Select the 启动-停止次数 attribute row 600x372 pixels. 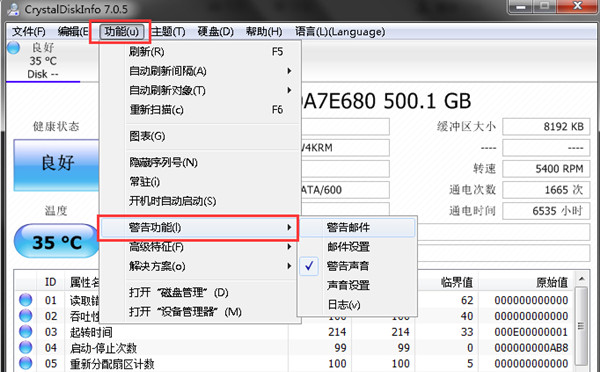(295, 348)
